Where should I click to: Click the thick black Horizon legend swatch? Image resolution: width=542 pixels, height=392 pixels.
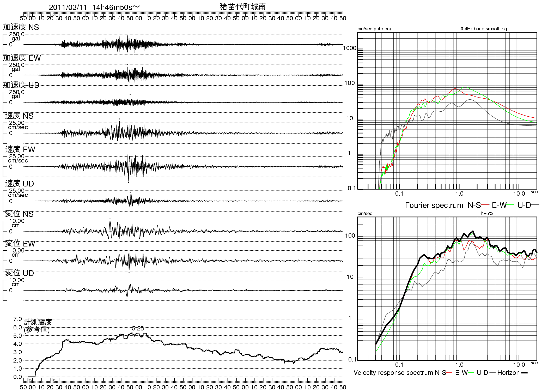524,373
